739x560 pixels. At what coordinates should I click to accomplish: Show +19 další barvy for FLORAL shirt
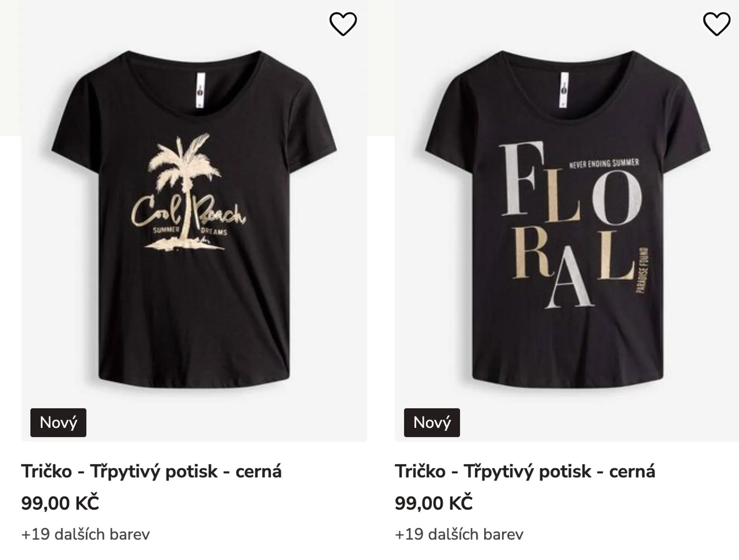(459, 534)
